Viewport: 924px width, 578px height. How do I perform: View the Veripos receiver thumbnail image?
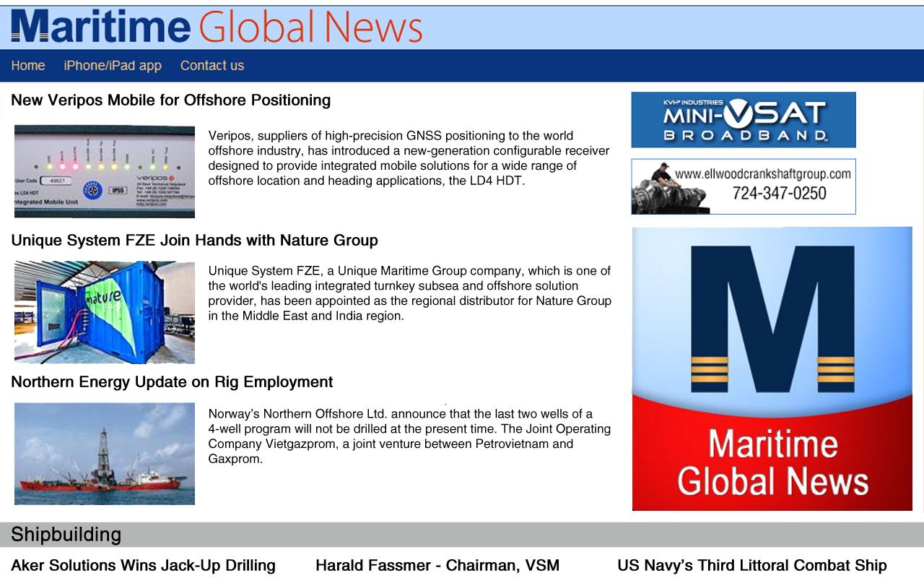105,171
